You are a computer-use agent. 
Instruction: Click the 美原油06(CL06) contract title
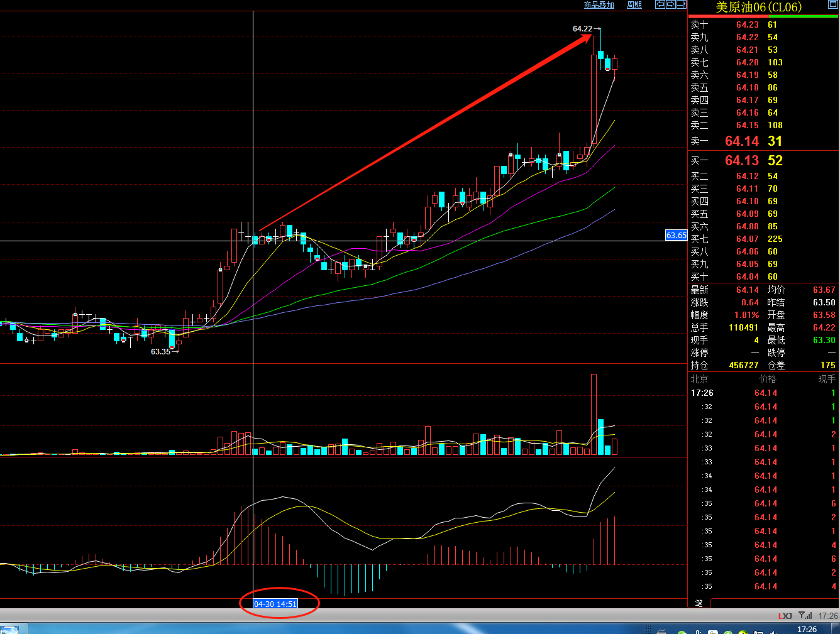coord(758,7)
